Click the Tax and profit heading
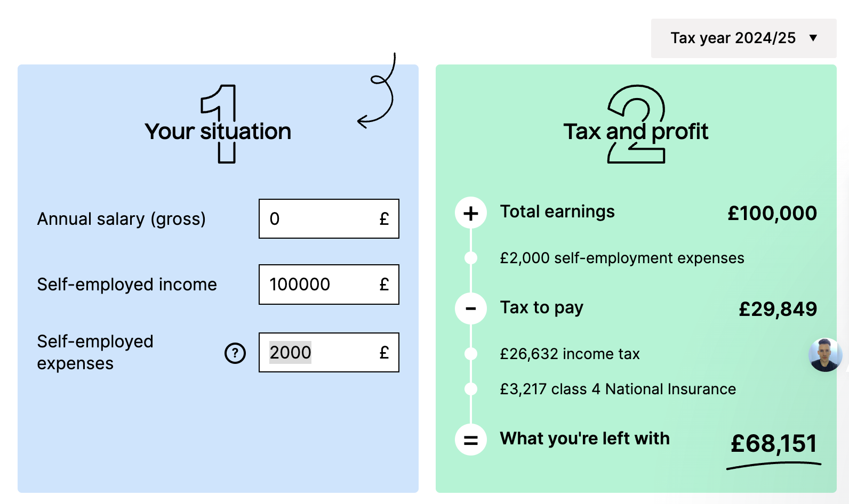849x504 pixels. (x=636, y=132)
